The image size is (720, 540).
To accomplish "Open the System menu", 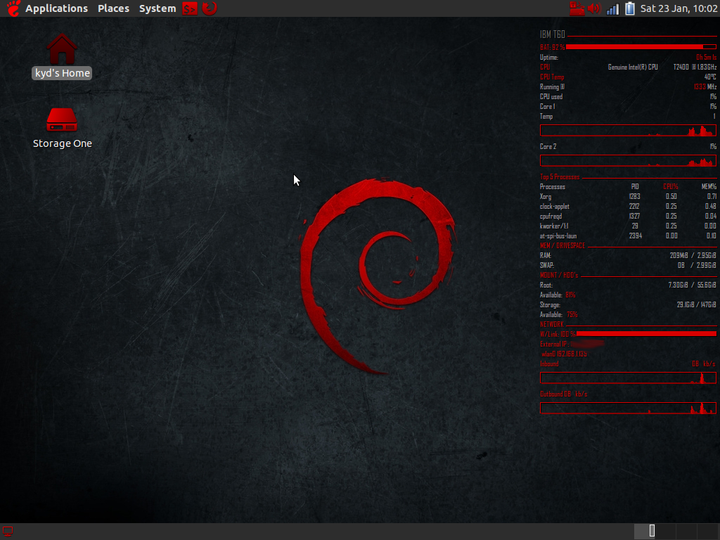I will (158, 8).
